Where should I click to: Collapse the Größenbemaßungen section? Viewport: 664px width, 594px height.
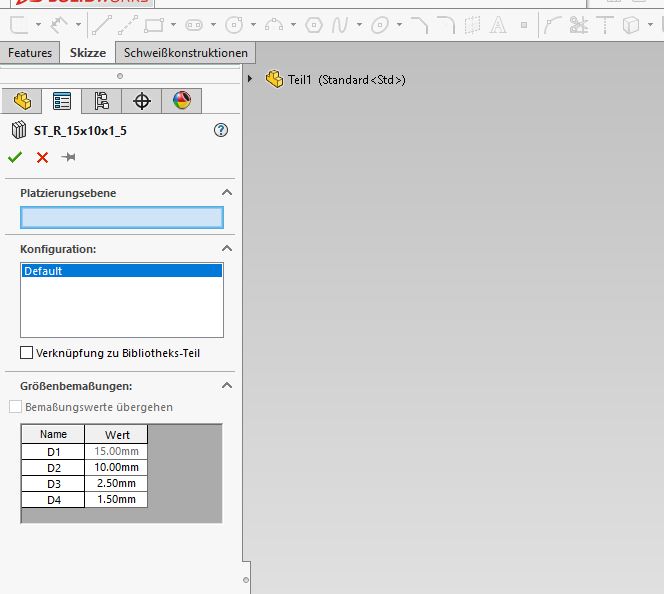[227, 386]
